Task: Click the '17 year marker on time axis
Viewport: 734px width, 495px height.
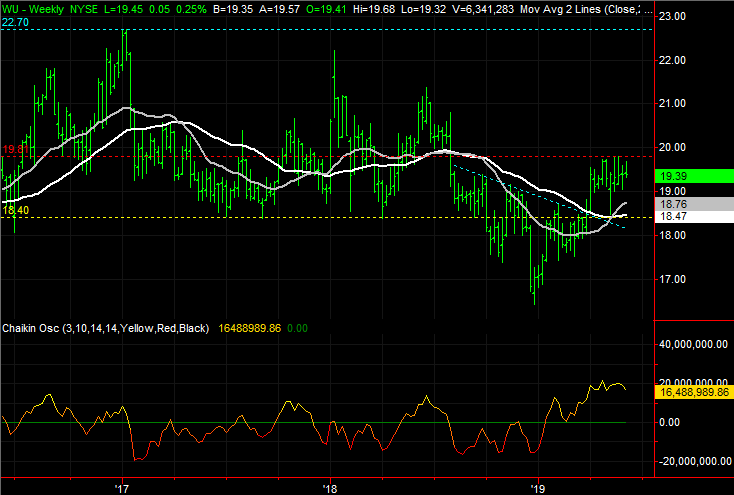Action: [x=122, y=489]
